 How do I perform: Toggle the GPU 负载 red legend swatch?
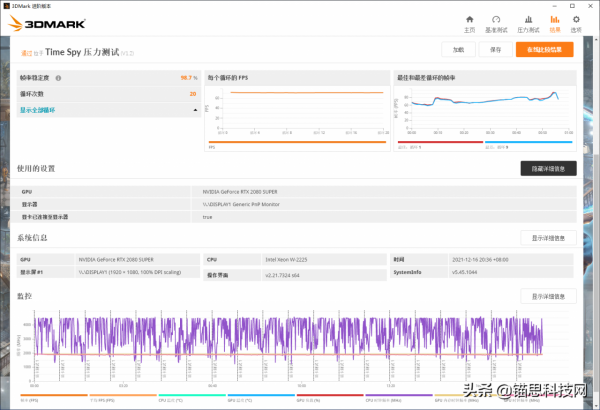(330, 395)
